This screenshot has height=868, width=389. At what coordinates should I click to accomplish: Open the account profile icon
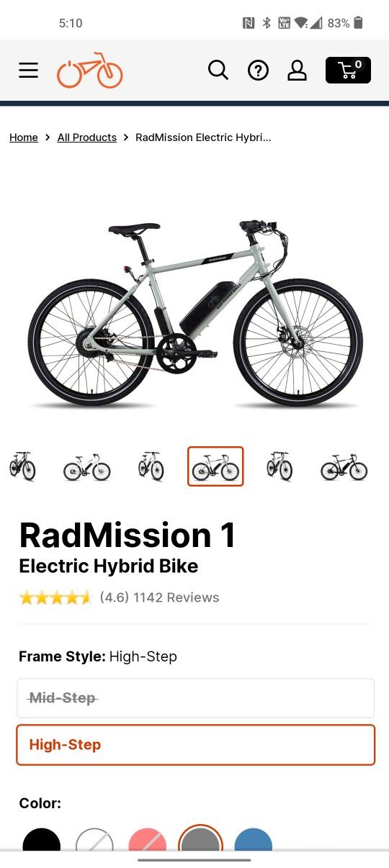[297, 70]
